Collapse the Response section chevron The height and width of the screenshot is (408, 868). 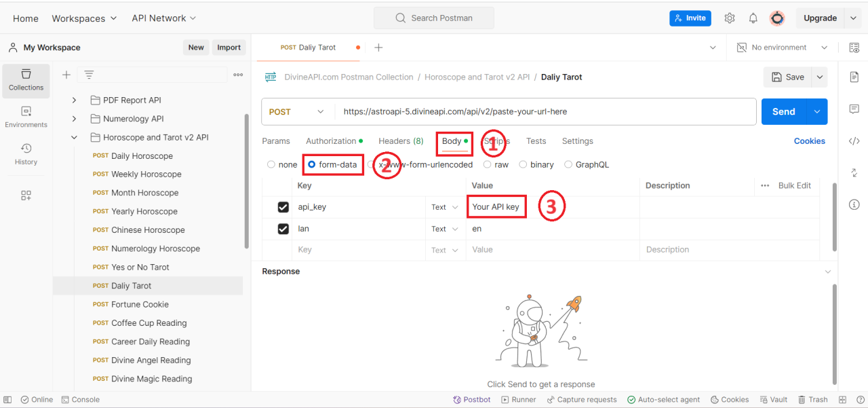point(827,272)
